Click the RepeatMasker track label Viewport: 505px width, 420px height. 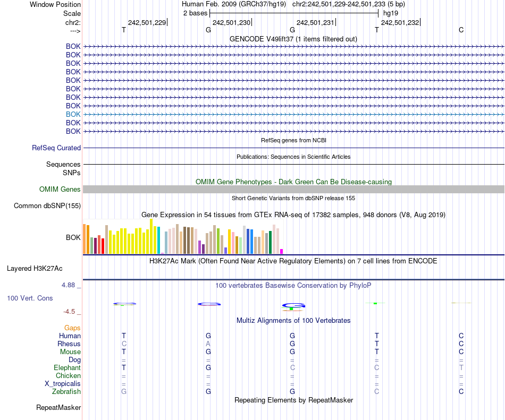[x=58, y=407]
